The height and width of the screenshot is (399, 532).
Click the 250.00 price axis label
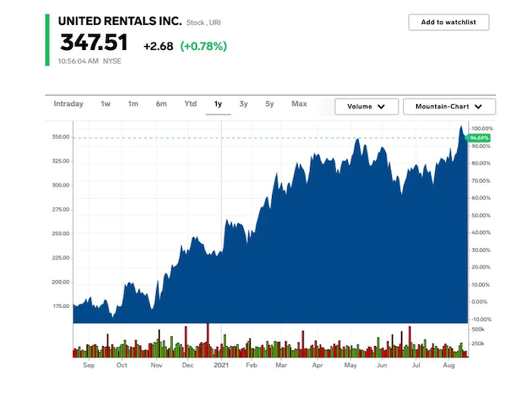[x=61, y=234]
